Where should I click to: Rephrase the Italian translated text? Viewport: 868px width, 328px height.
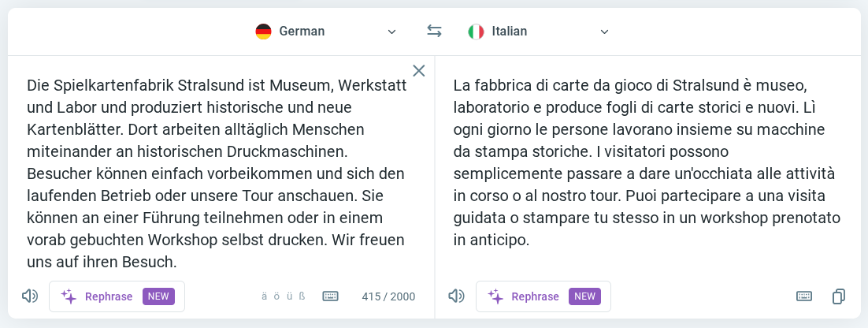543,296
